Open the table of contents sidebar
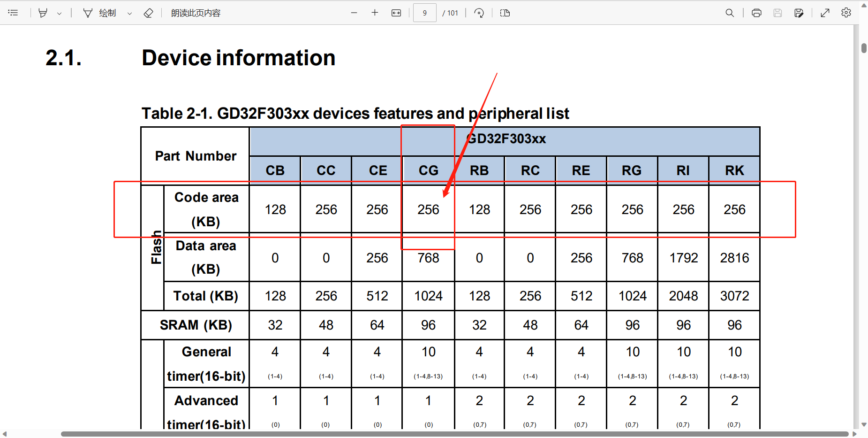The image size is (868, 438). [13, 13]
